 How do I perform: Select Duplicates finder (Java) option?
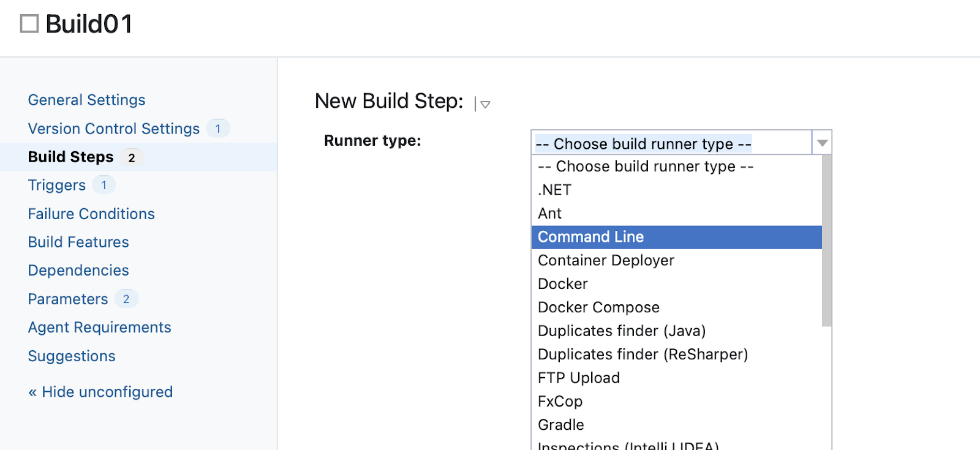pyautogui.click(x=621, y=331)
